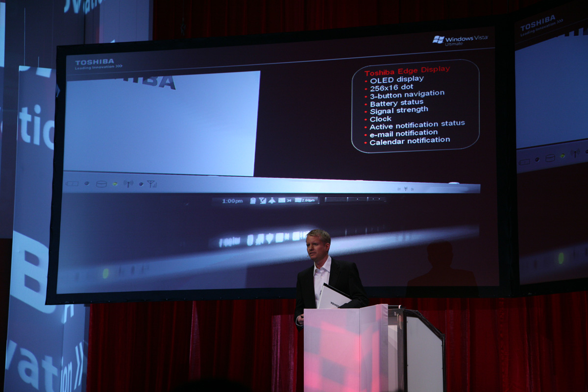Click the two-dot navigation button

(376, 199)
